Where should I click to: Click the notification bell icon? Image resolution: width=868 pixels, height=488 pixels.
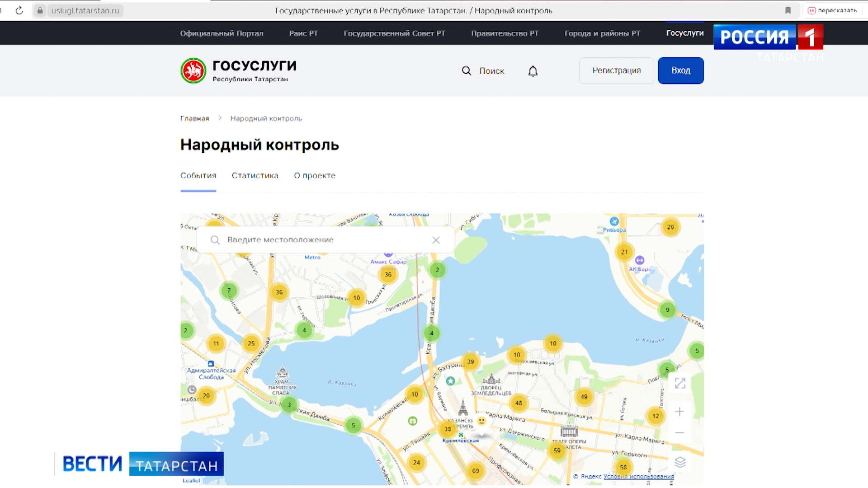(533, 71)
